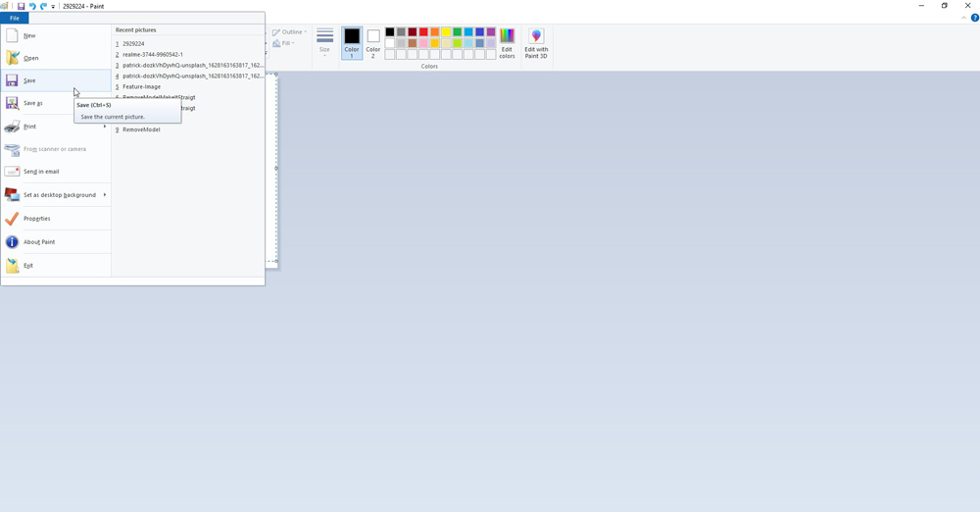Open recent picture 3 patrick-dozkVhDyvhQ-unsplash
The height and width of the screenshot is (512, 980).
click(x=188, y=65)
